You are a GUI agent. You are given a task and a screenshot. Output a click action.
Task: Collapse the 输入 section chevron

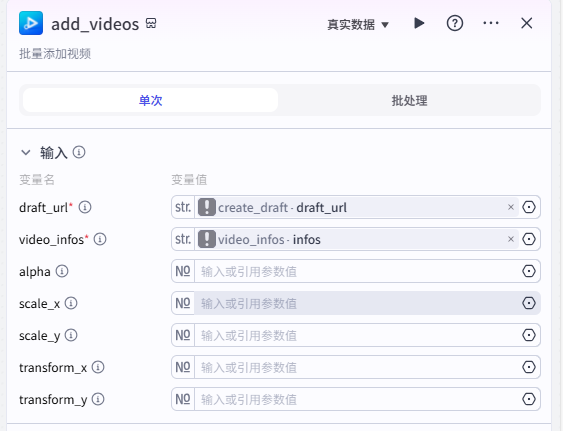pos(26,152)
